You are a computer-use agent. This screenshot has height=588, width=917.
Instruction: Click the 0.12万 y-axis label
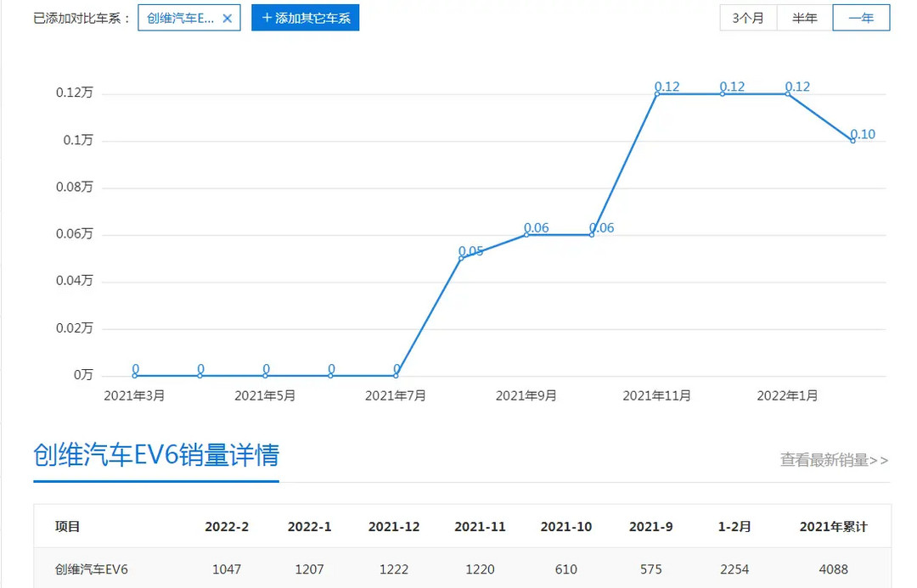pos(74,92)
